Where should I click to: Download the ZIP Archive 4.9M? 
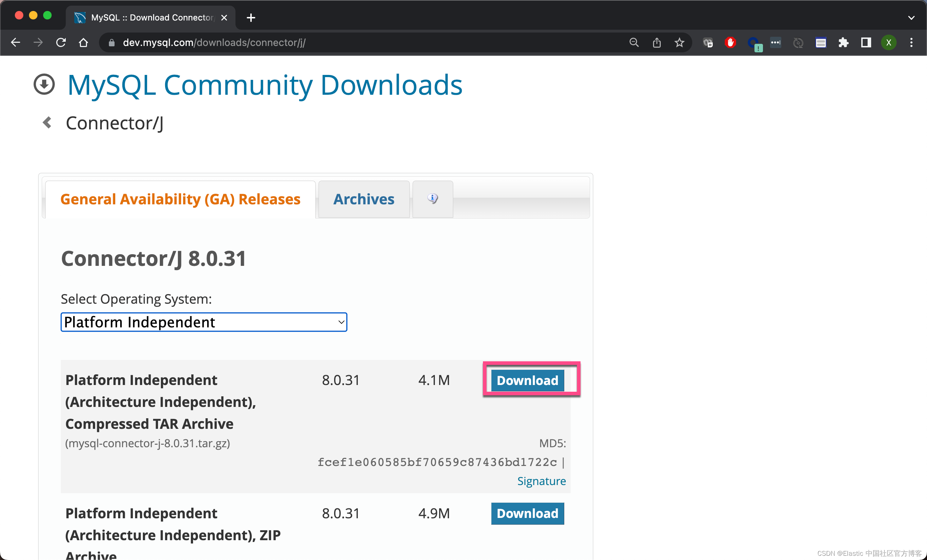click(527, 513)
